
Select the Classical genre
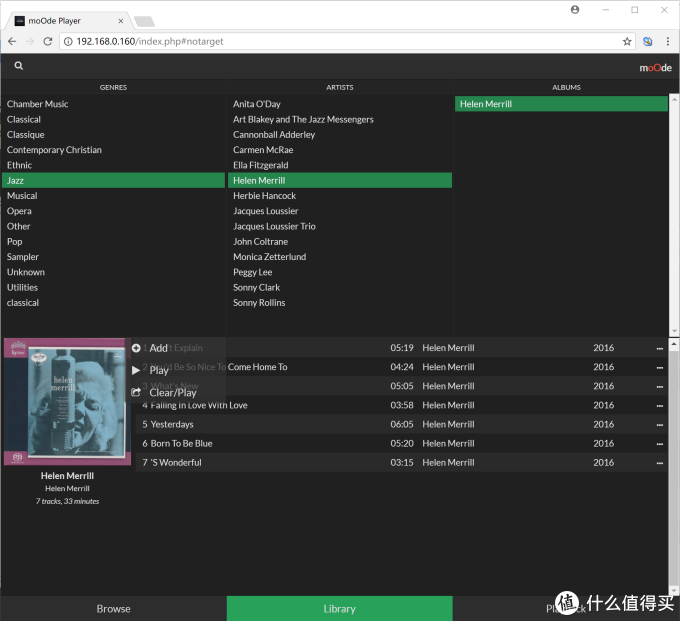(x=24, y=119)
